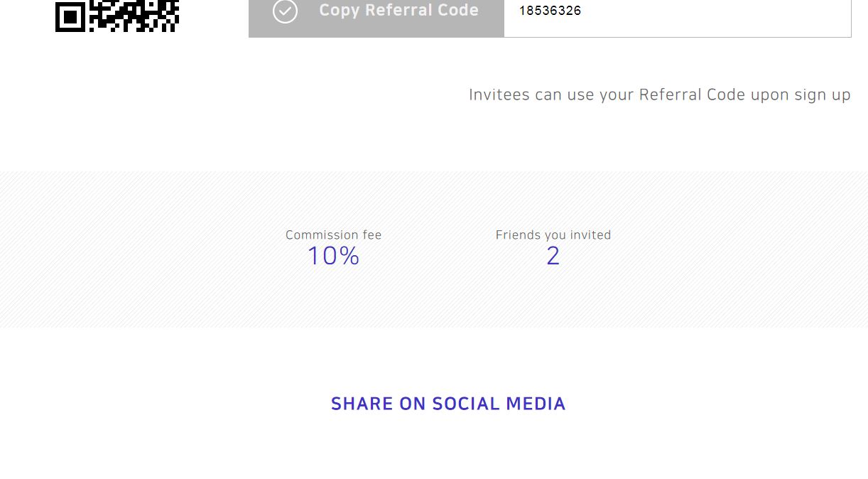Click the word SOCIAL in the heading

(465, 404)
